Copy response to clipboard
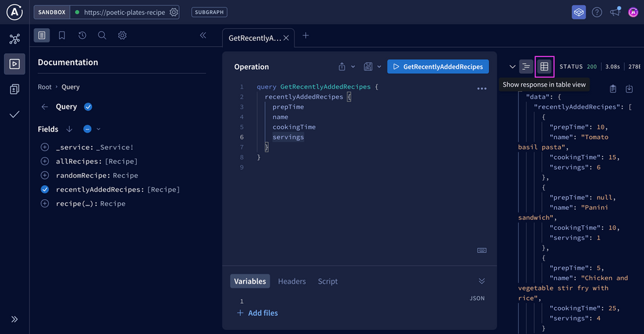The height and width of the screenshot is (334, 644). (612, 89)
